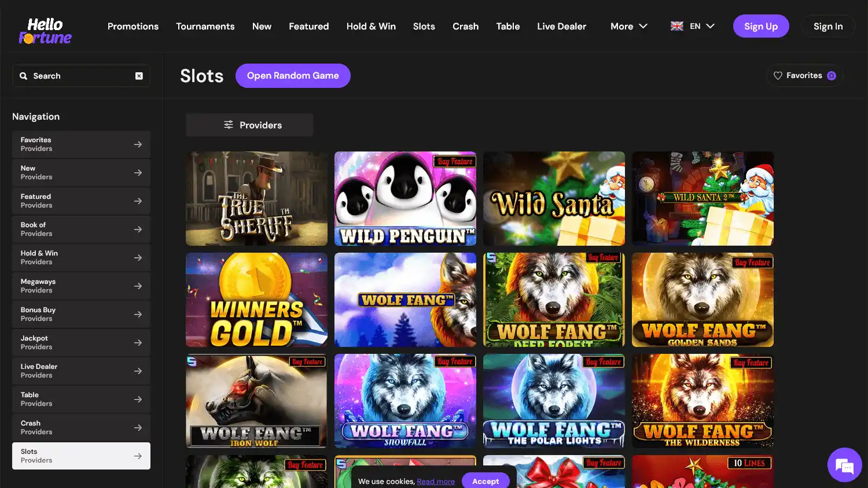Click the Live Dealer Providers arrow
Image resolution: width=868 pixels, height=488 pixels.
138,371
